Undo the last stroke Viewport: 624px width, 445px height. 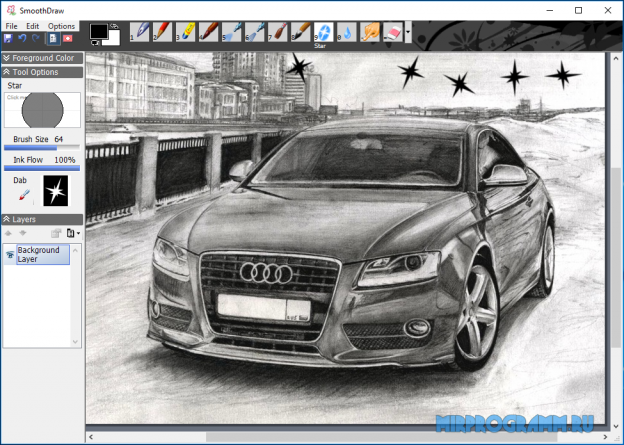click(x=22, y=38)
